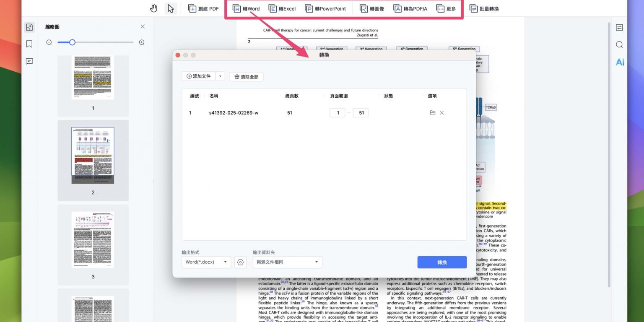This screenshot has height=322, width=644.
Task: Click the 清除全部 button
Action: click(247, 77)
